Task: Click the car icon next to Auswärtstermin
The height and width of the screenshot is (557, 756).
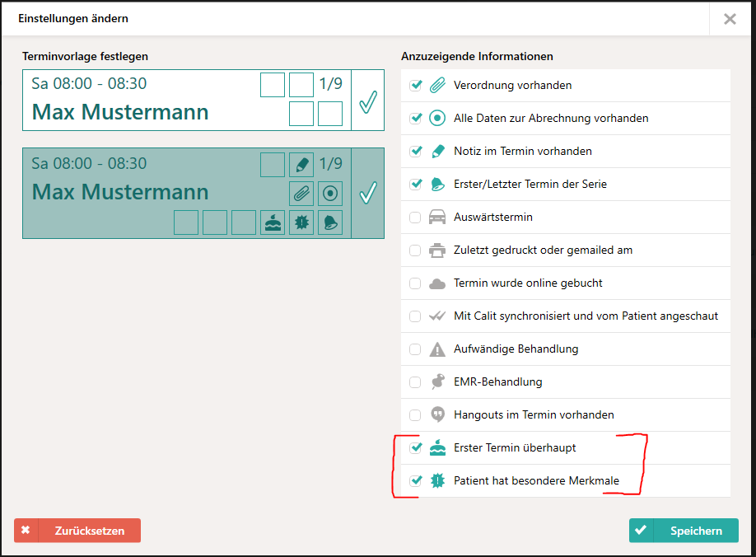Action: coord(437,217)
